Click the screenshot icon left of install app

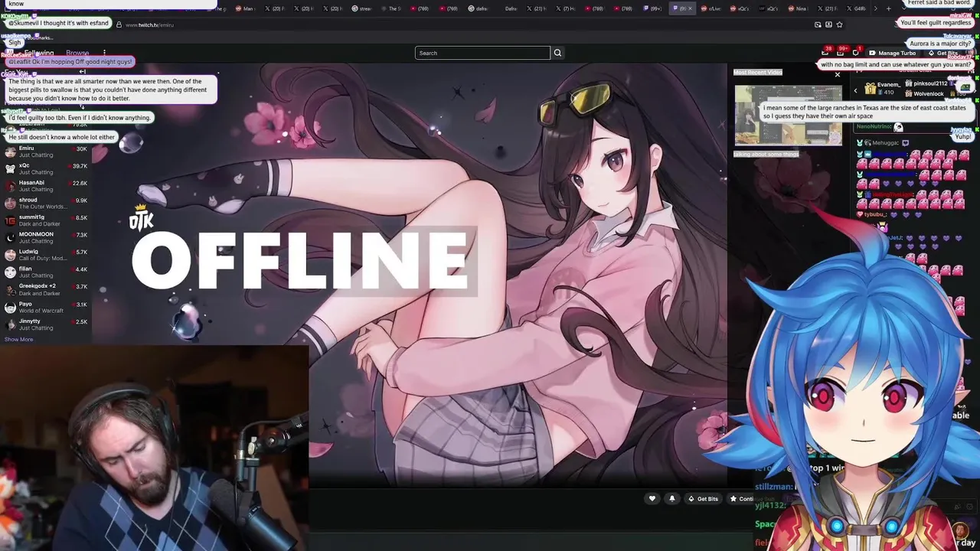(818, 24)
